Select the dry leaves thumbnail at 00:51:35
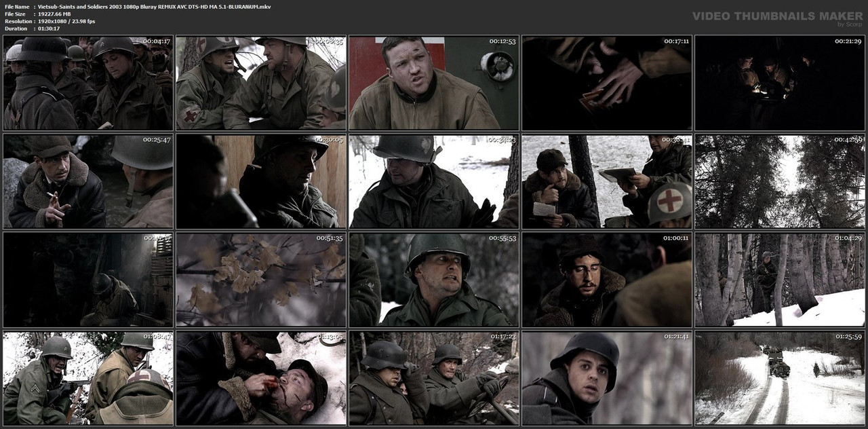This screenshot has width=868, height=429. pyautogui.click(x=261, y=280)
